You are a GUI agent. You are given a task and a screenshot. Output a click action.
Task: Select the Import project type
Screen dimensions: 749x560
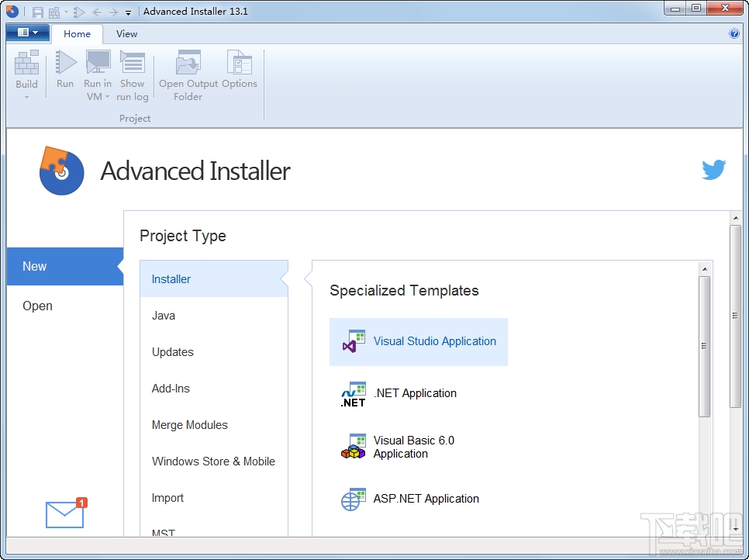click(x=213, y=498)
